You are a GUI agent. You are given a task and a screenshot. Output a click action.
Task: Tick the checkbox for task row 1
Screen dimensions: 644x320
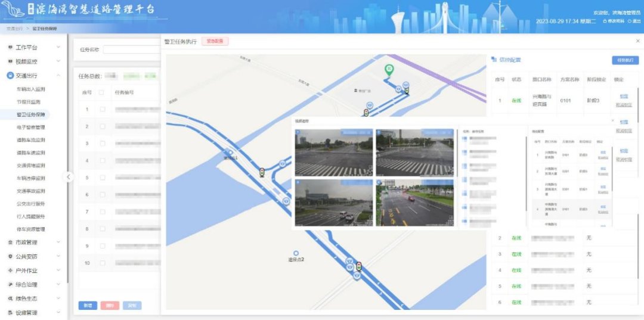coord(103,109)
